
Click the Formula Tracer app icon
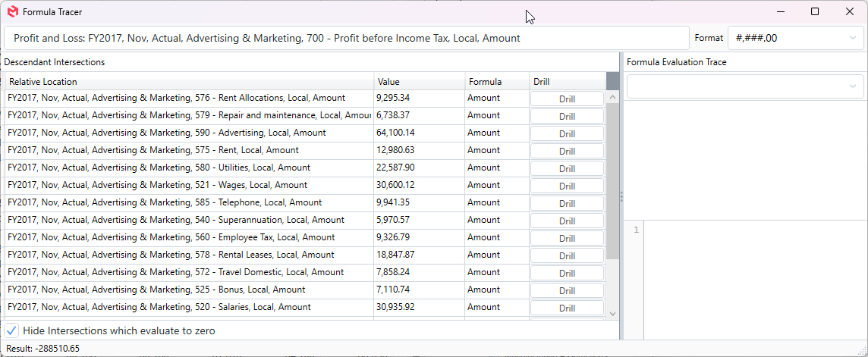[13, 12]
